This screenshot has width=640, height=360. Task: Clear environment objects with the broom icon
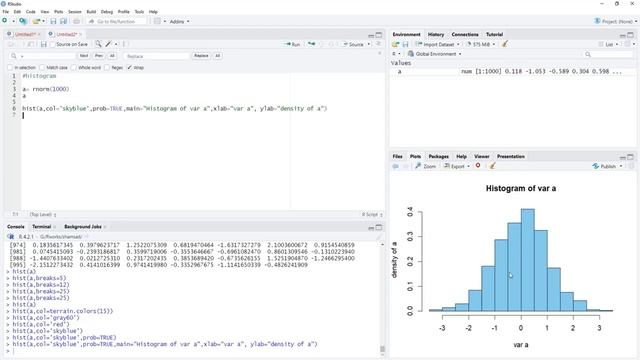coord(505,44)
